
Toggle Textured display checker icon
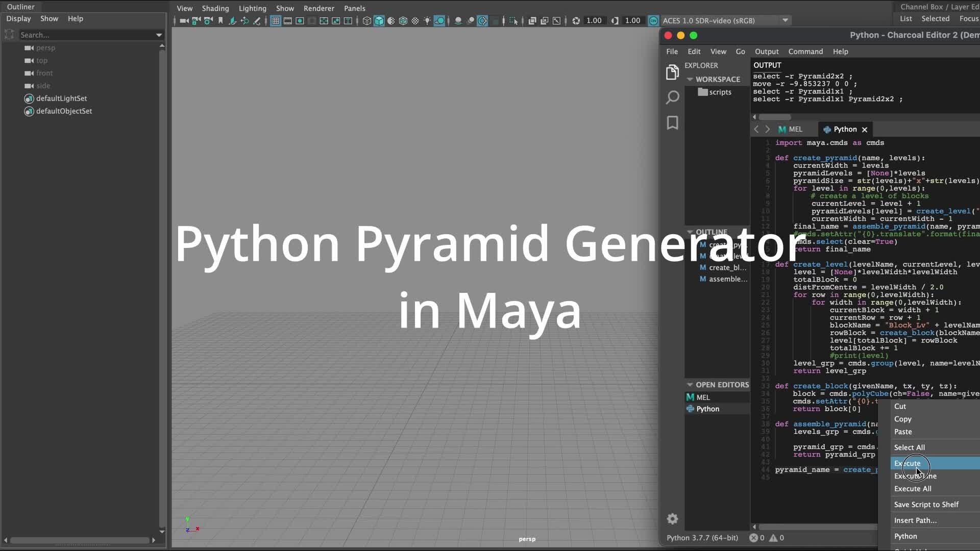pyautogui.click(x=415, y=21)
